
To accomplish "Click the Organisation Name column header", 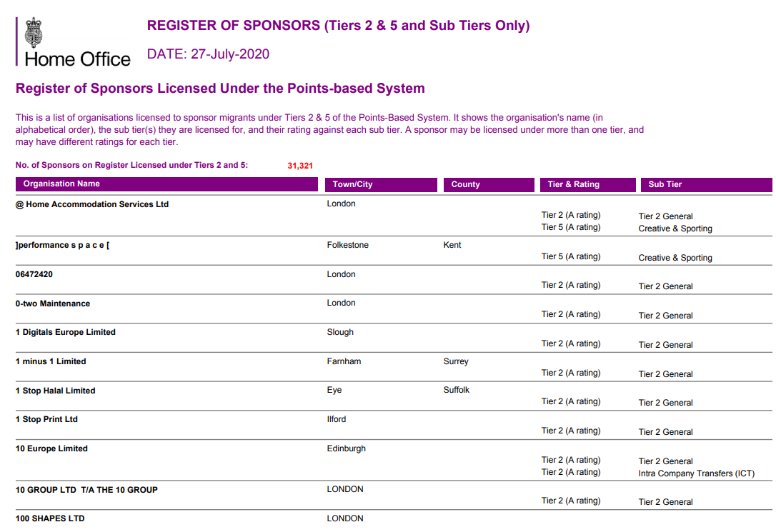I will (61, 184).
